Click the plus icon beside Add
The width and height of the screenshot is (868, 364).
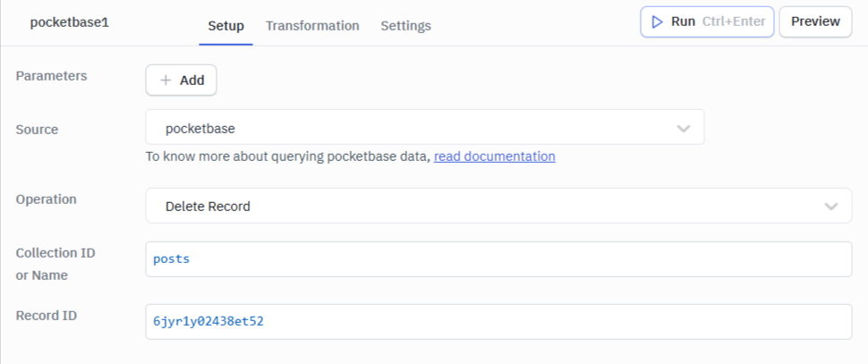pos(165,80)
